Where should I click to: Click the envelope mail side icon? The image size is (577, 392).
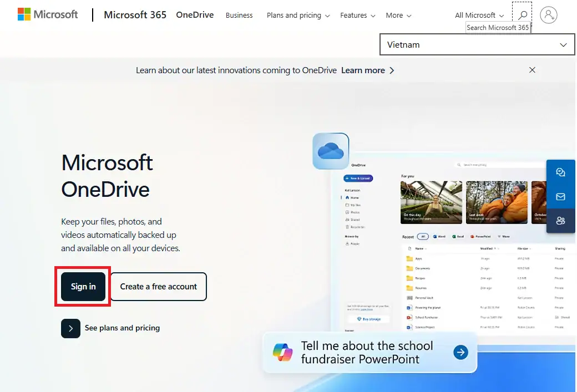click(x=560, y=197)
